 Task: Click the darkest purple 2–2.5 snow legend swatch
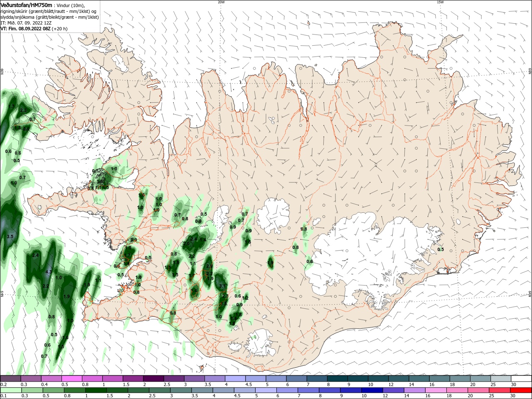(153, 379)
